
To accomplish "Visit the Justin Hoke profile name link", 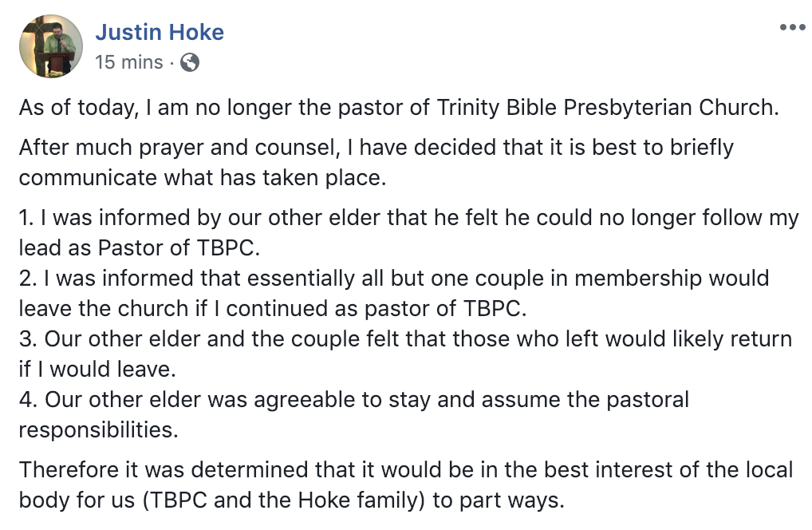I will point(160,32).
